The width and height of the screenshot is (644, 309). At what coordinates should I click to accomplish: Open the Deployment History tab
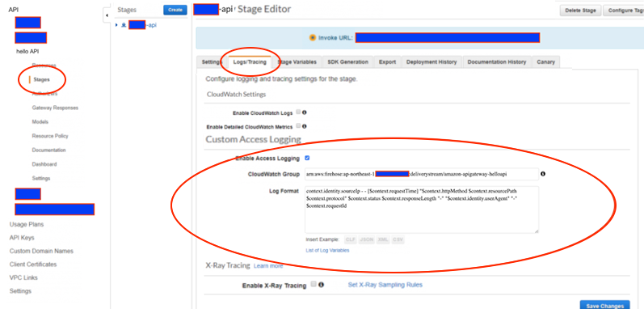pos(431,62)
